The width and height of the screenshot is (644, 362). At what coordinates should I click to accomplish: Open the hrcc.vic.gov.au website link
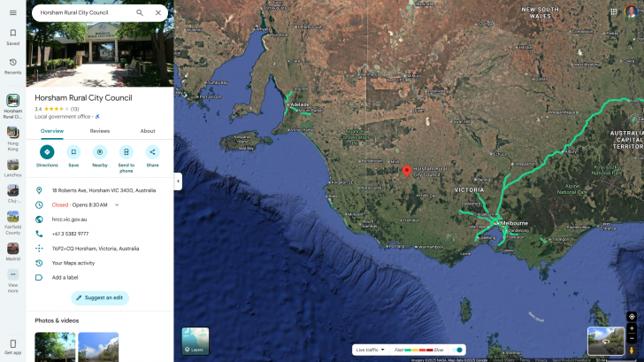click(x=70, y=219)
